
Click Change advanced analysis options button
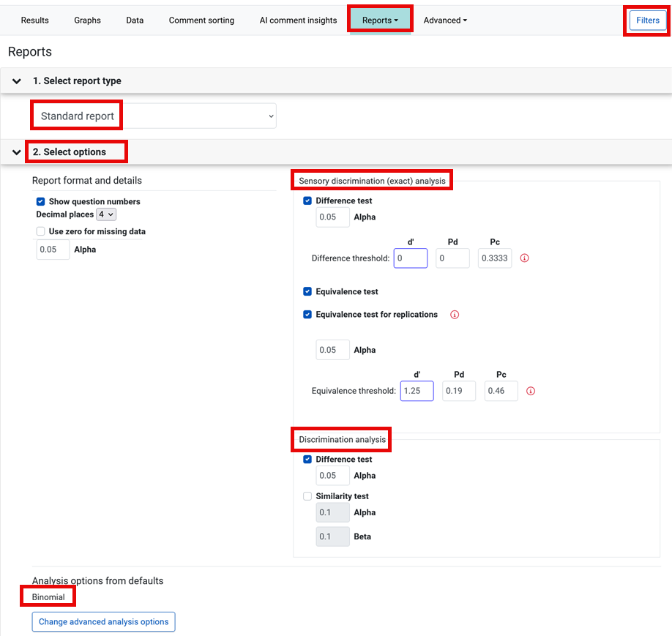click(x=103, y=622)
